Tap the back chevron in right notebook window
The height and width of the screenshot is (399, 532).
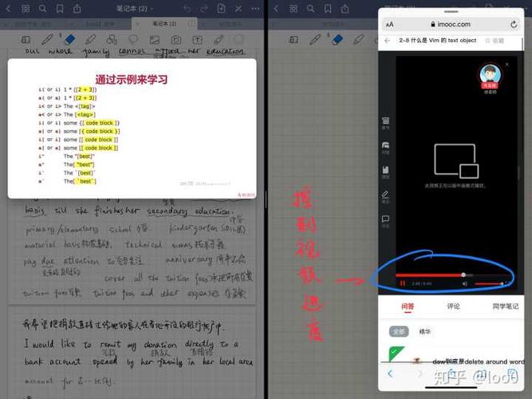click(x=277, y=9)
